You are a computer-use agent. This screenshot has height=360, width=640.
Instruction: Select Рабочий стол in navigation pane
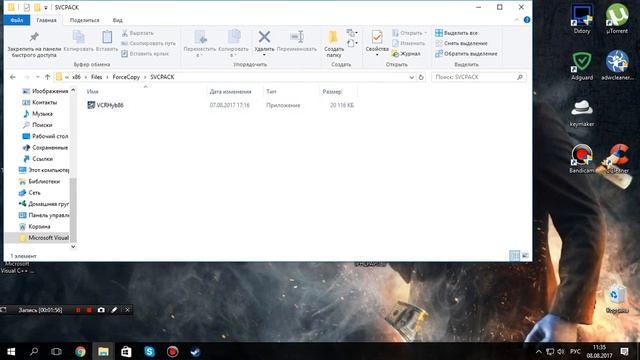coord(45,136)
